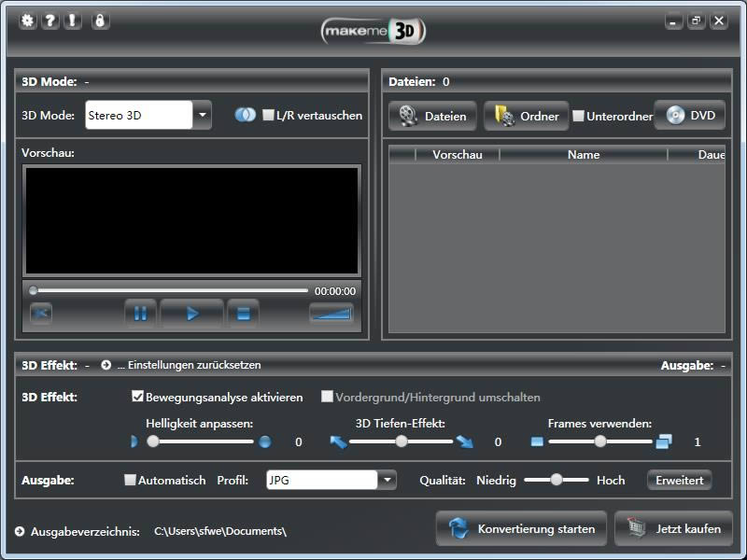Stop the preview playback
The width and height of the screenshot is (747, 560).
244,314
